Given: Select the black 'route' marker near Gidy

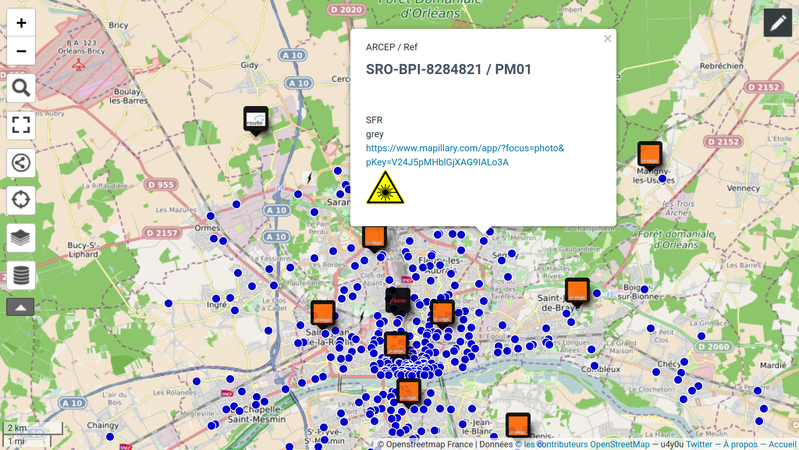Looking at the screenshot, I should tap(256, 119).
